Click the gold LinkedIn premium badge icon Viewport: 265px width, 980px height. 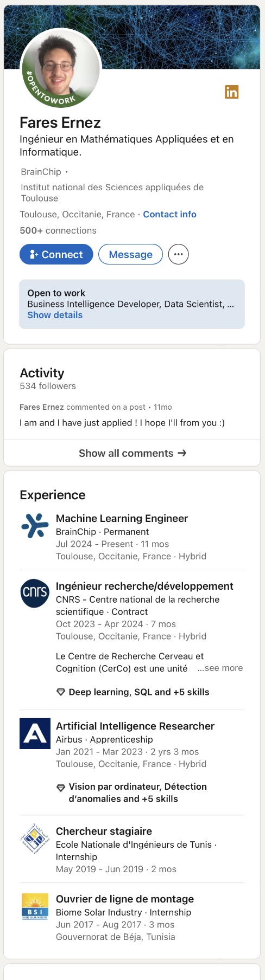coord(232,92)
